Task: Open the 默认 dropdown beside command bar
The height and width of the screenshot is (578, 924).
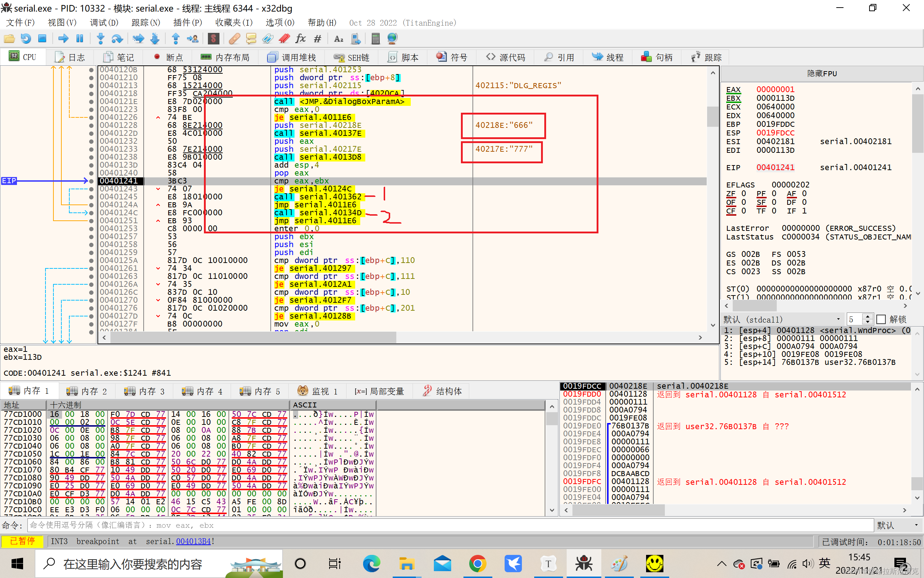Action: (898, 526)
